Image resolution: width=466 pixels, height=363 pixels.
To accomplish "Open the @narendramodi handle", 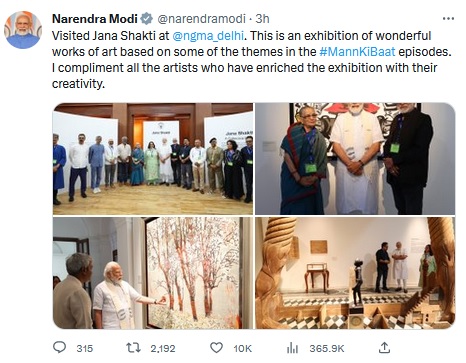I will 201,19.
